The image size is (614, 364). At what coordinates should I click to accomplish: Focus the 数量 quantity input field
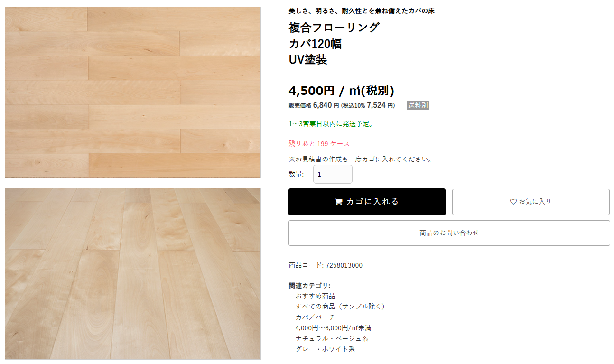(333, 174)
